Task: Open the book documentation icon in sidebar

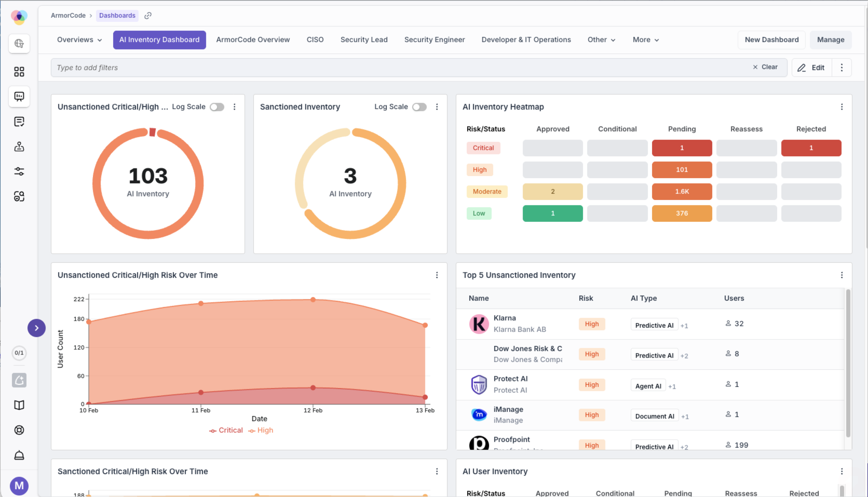Action: tap(19, 405)
